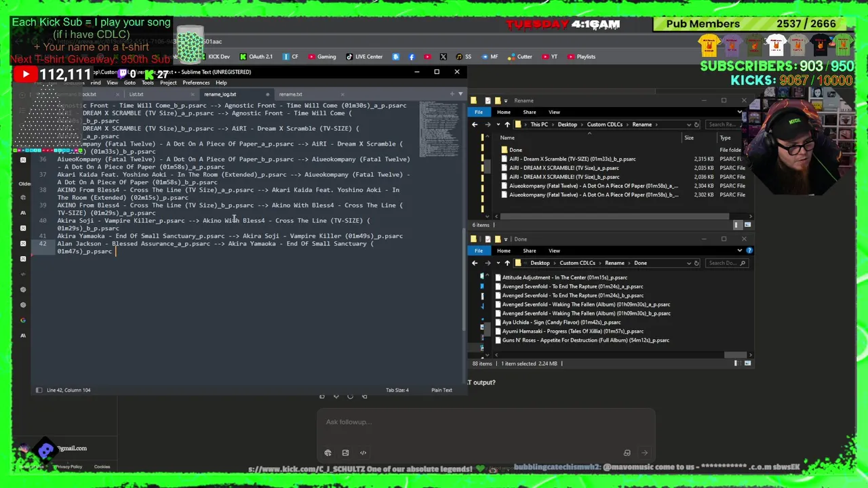Open the Project menu in Sublime Text

[168, 83]
